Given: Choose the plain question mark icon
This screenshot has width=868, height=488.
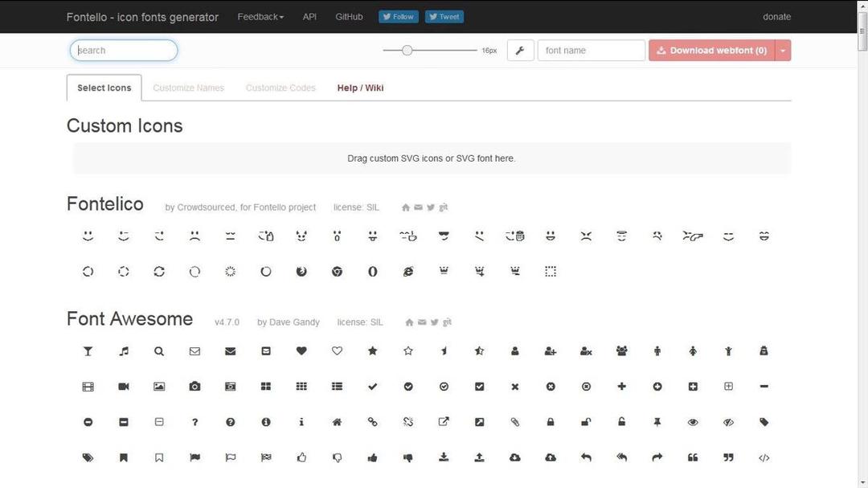Looking at the screenshot, I should point(194,422).
